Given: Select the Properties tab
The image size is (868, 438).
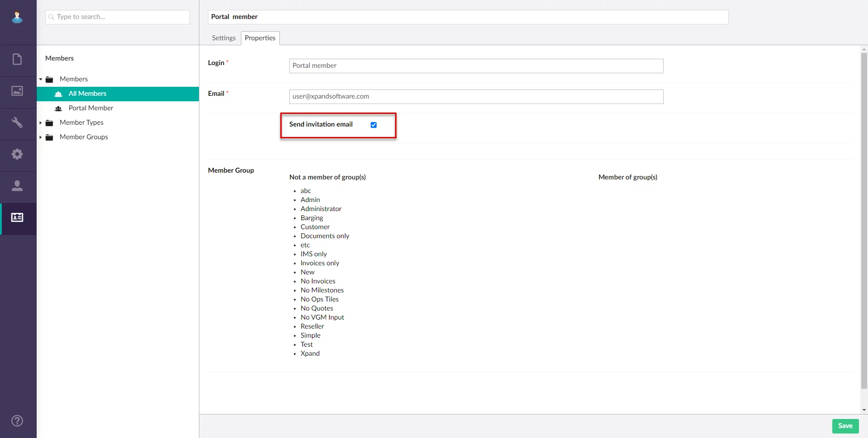Looking at the screenshot, I should (260, 38).
